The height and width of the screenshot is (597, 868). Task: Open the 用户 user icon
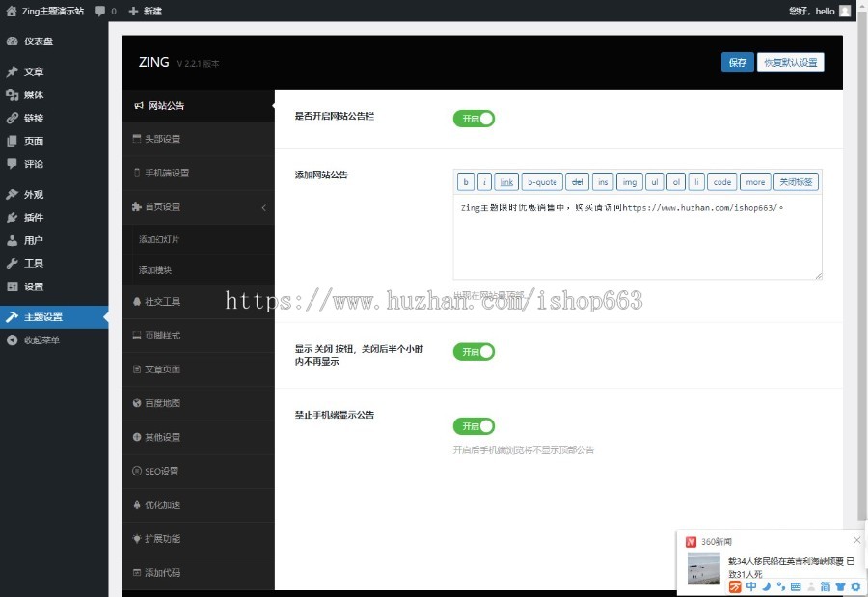13,240
